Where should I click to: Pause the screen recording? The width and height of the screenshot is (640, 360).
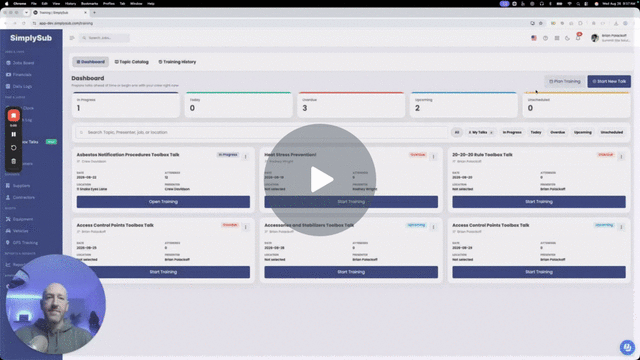(13, 134)
